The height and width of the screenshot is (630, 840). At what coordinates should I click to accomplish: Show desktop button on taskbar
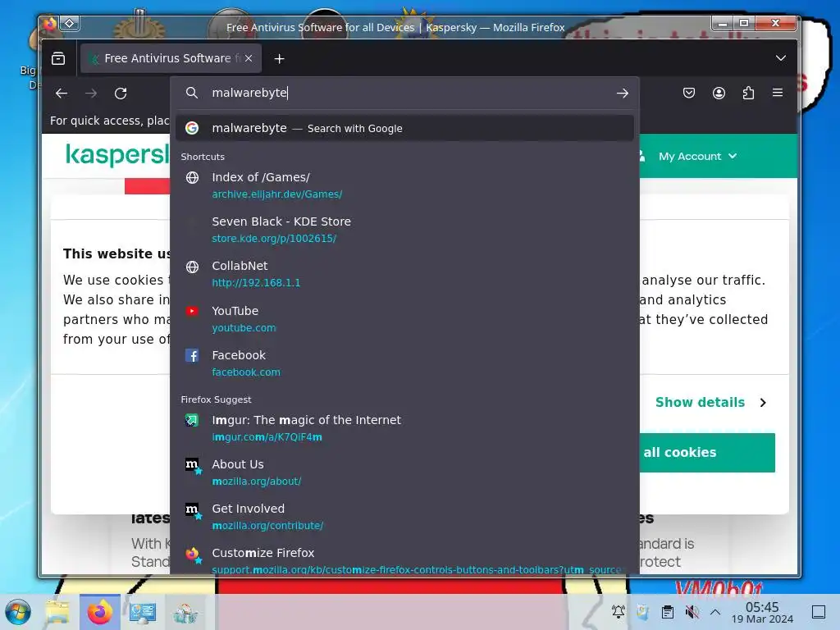click(x=819, y=612)
